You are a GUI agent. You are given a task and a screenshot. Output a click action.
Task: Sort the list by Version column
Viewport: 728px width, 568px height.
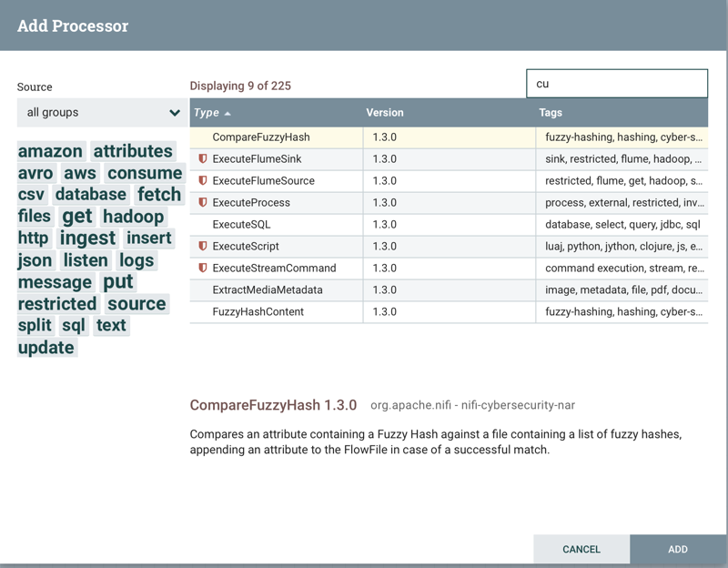(x=385, y=113)
